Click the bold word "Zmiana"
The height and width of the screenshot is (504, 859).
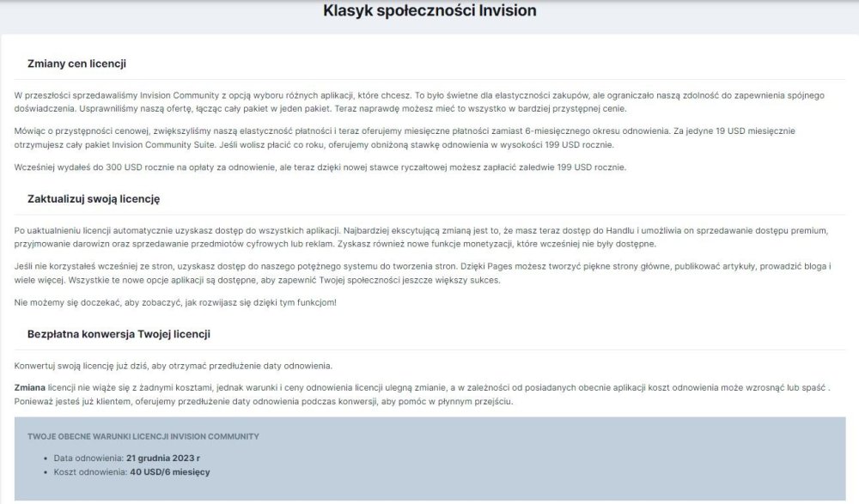pos(29,388)
